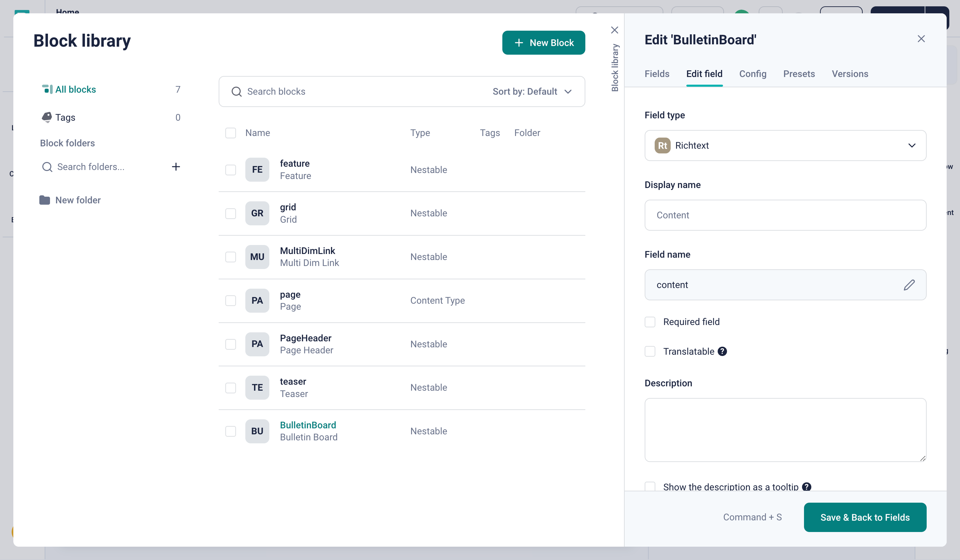Click the Tags label icon
The height and width of the screenshot is (560, 960).
[46, 117]
